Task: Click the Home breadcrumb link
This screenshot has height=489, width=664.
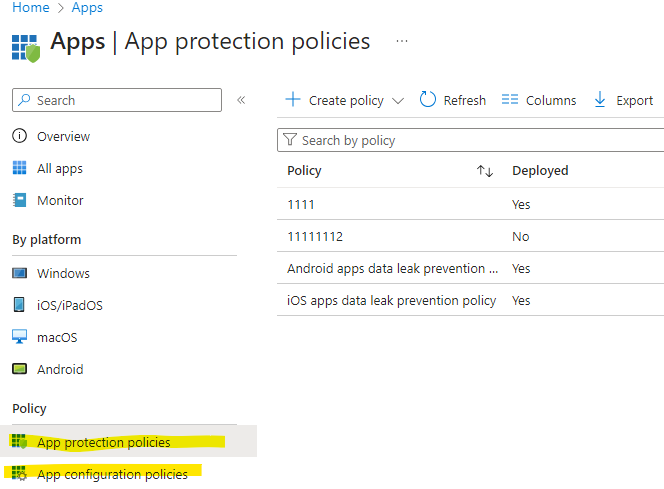Action: [x=30, y=7]
